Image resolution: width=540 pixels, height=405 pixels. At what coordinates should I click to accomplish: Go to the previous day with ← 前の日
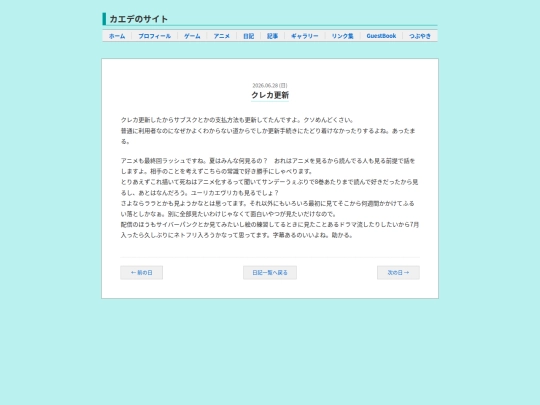coord(142,272)
